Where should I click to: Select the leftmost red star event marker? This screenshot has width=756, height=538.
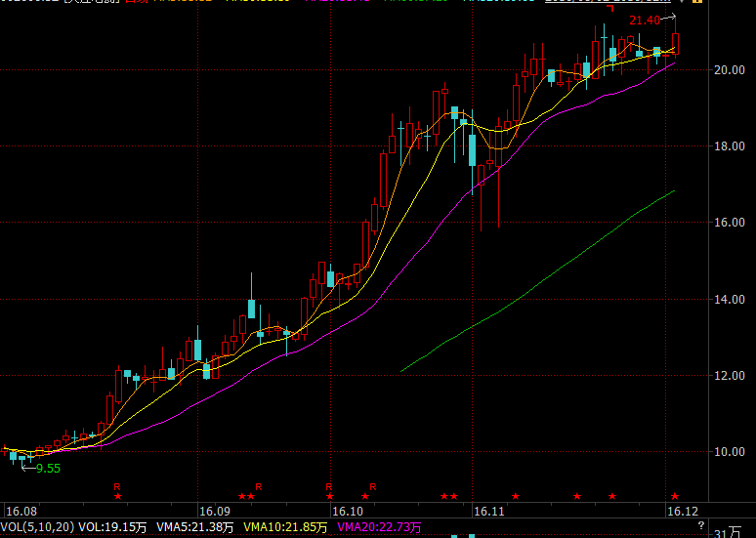click(117, 497)
